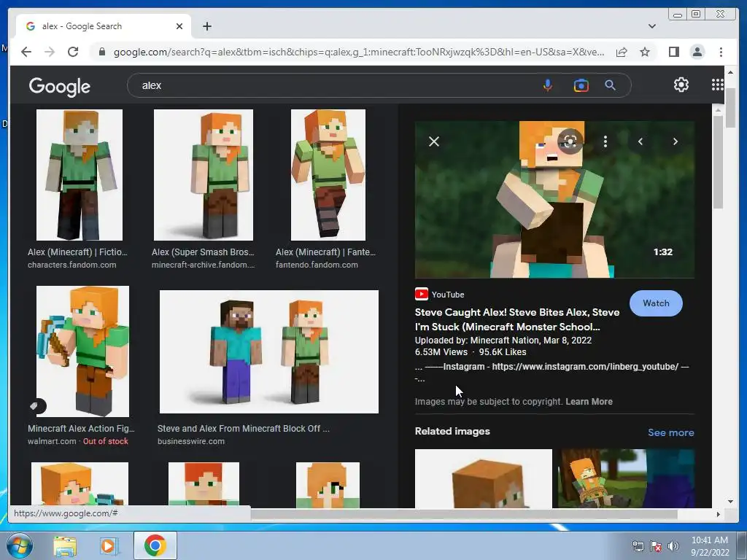Viewport: 747px width, 560px height.
Task: Open the fantendo.fandom.com Alex image result
Action: [328, 175]
